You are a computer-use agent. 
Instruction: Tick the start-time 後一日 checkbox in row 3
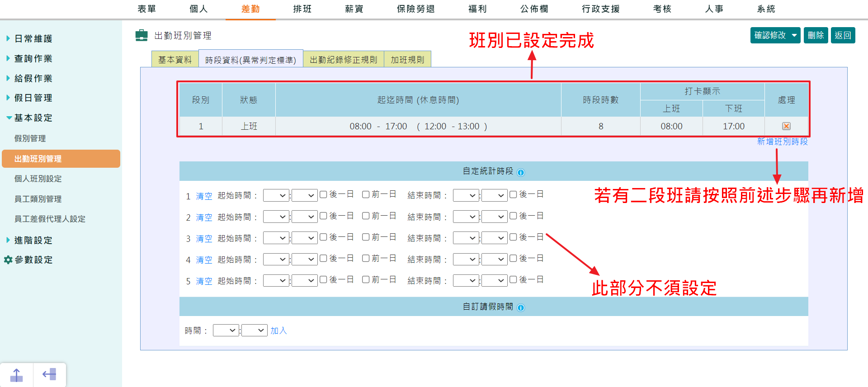pos(323,237)
